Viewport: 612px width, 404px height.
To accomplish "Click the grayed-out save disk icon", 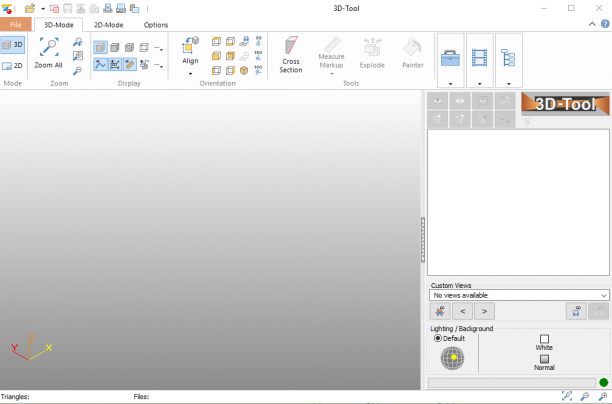I will (68, 9).
